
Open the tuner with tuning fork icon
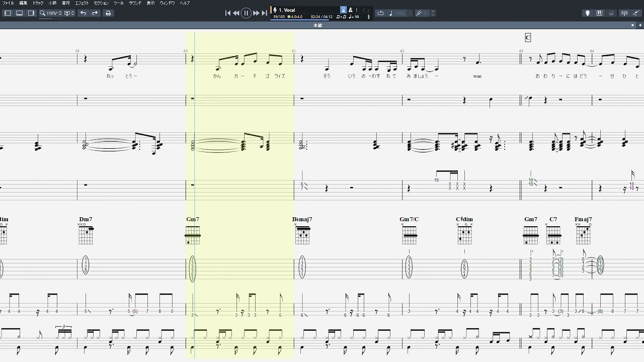[x=624, y=13]
